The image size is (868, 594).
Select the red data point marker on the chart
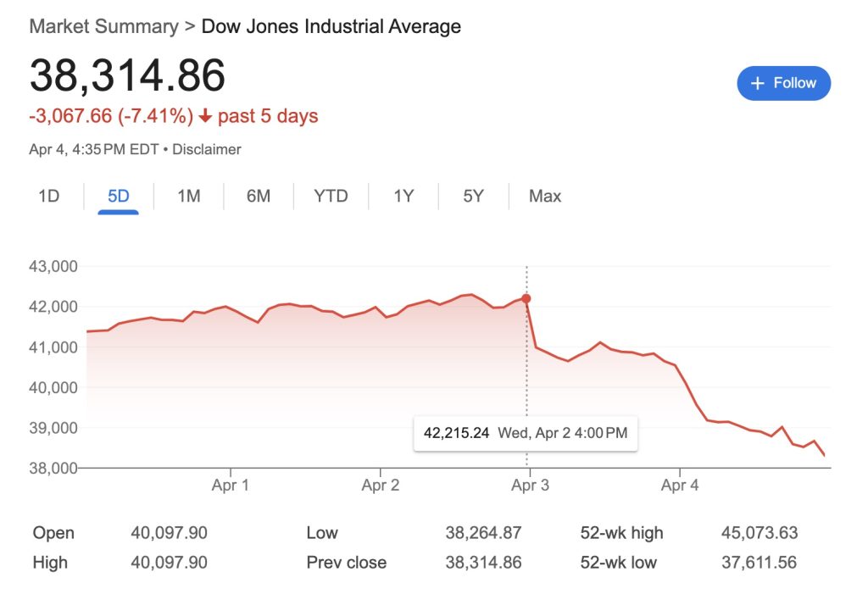(x=526, y=298)
